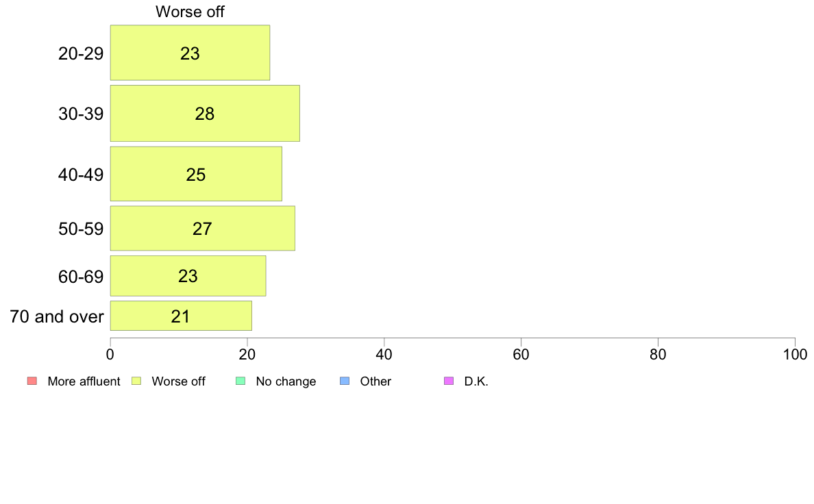Click the Worse off column title

pyautogui.click(x=190, y=12)
